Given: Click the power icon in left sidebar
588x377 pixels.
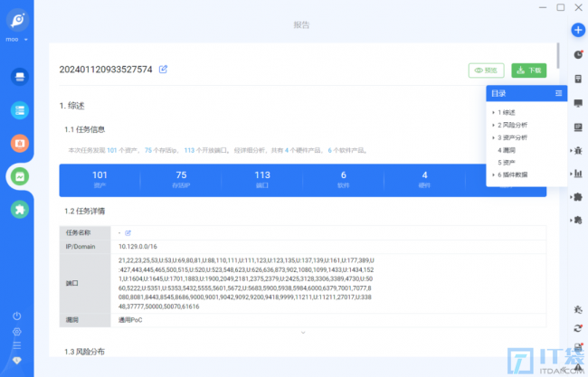Looking at the screenshot, I should click(x=17, y=316).
